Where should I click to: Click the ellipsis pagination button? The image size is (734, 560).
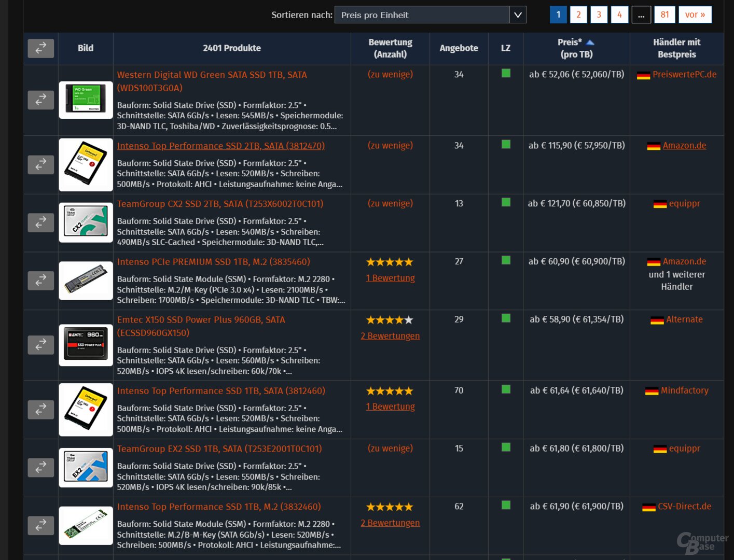[641, 15]
